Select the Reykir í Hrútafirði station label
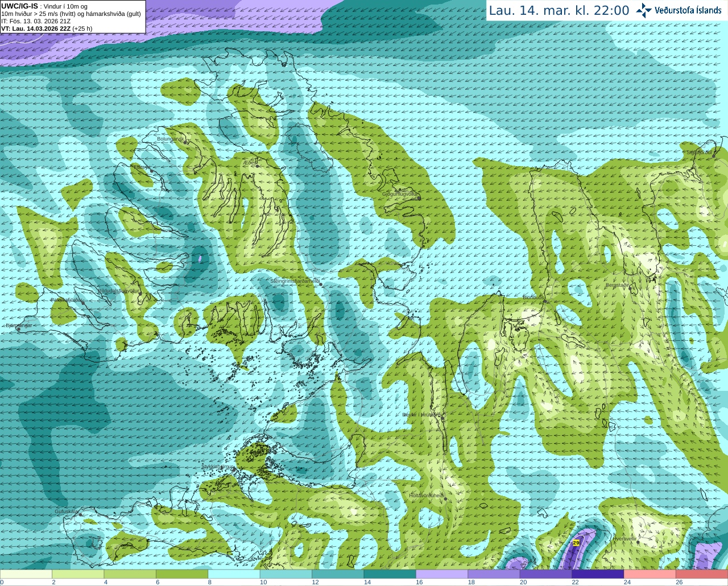 point(421,415)
